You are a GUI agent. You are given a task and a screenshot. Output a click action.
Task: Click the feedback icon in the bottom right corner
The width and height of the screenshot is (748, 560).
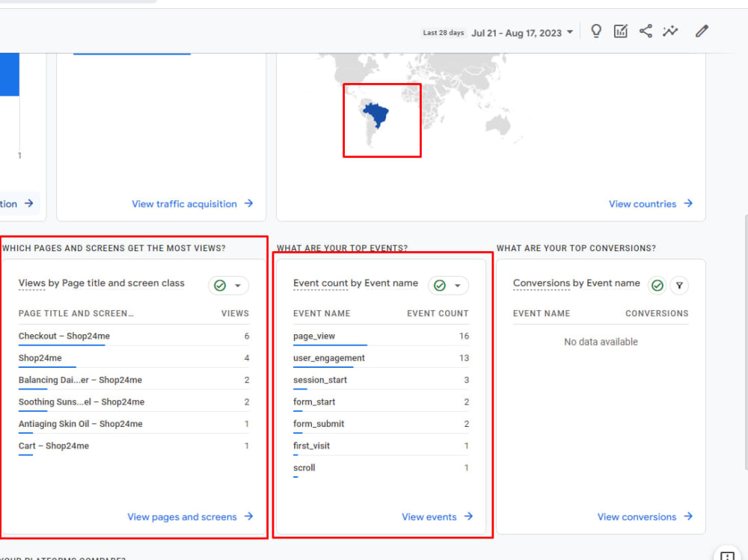726,556
